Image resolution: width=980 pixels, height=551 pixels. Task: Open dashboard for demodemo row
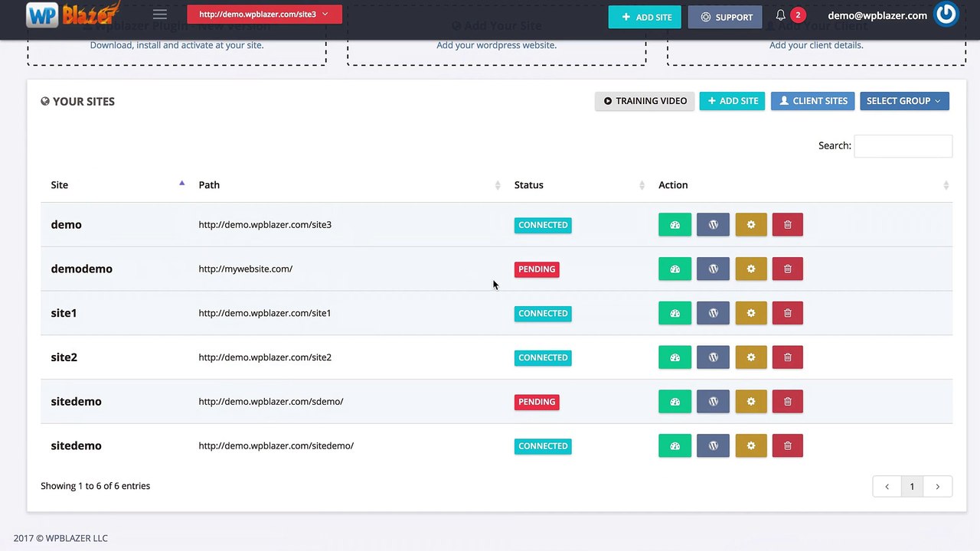(675, 269)
